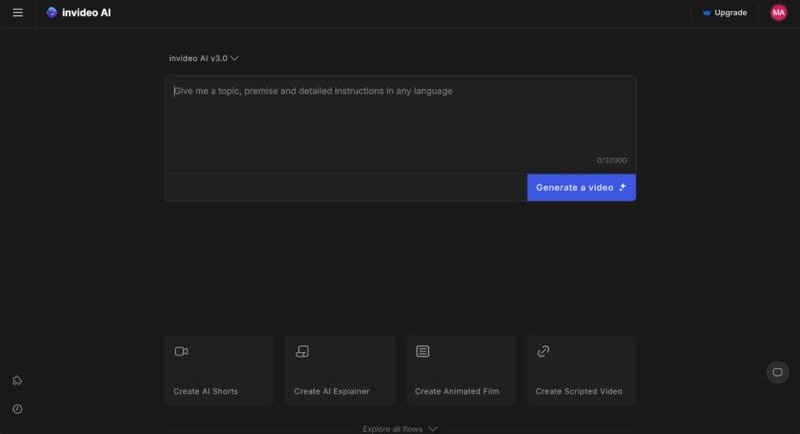Image resolution: width=800 pixels, height=434 pixels.
Task: Open Create AI Shorts flow
Action: (219, 370)
